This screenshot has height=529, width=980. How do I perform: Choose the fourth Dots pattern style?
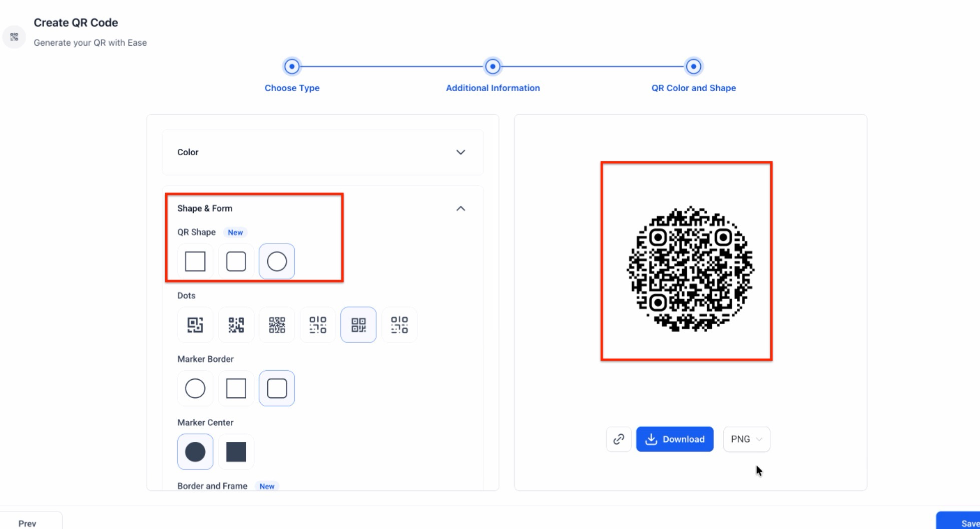[318, 325]
